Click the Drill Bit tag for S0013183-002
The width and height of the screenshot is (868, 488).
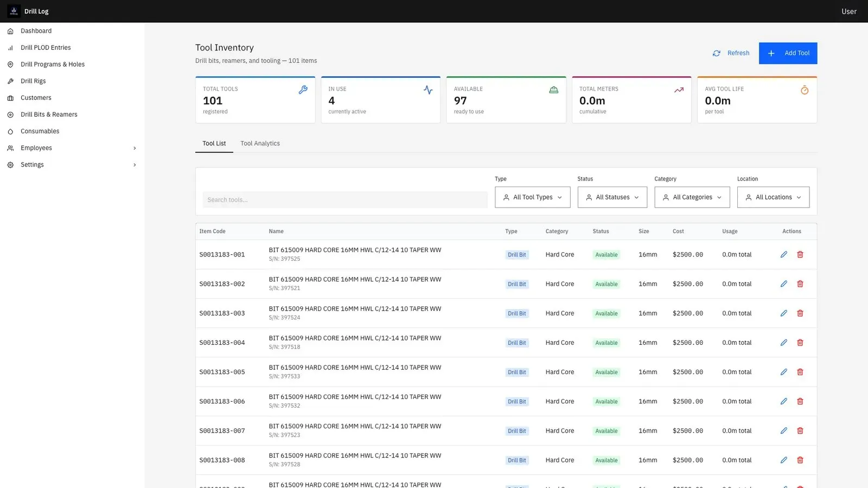pyautogui.click(x=516, y=284)
